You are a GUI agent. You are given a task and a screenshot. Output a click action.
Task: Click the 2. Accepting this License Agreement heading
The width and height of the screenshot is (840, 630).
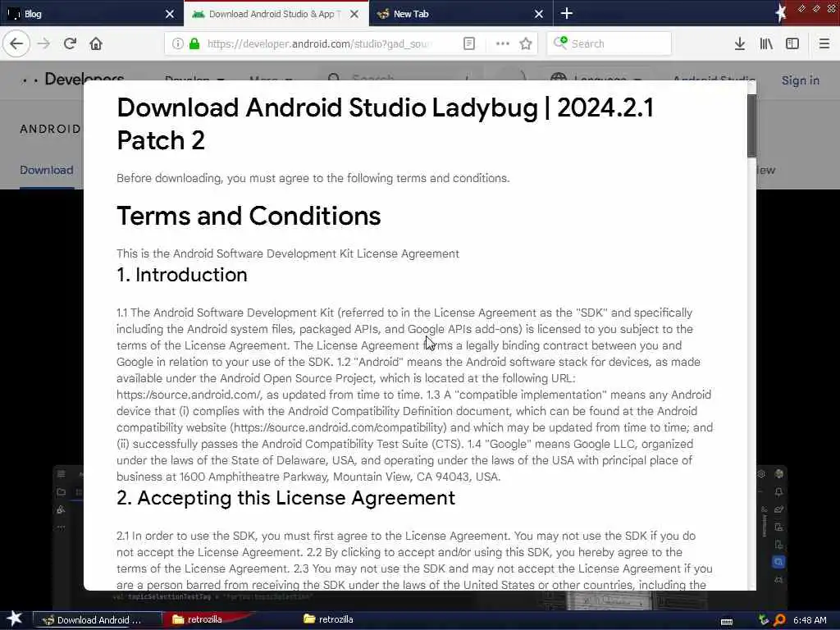(x=286, y=498)
